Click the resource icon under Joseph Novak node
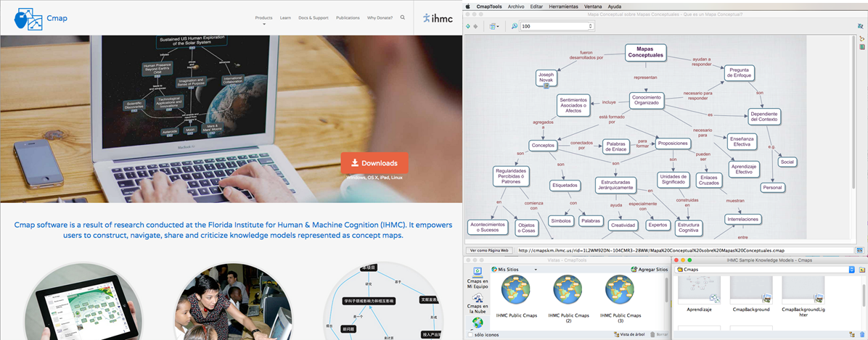Viewport: 868px width, 340px height. pos(546,86)
